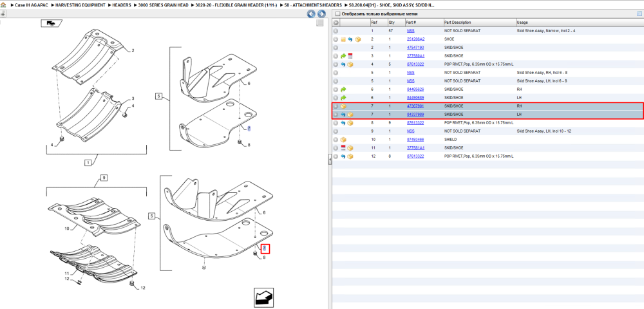Open the note icon for part 251206A2
644x309 pixels.
[x=343, y=39]
